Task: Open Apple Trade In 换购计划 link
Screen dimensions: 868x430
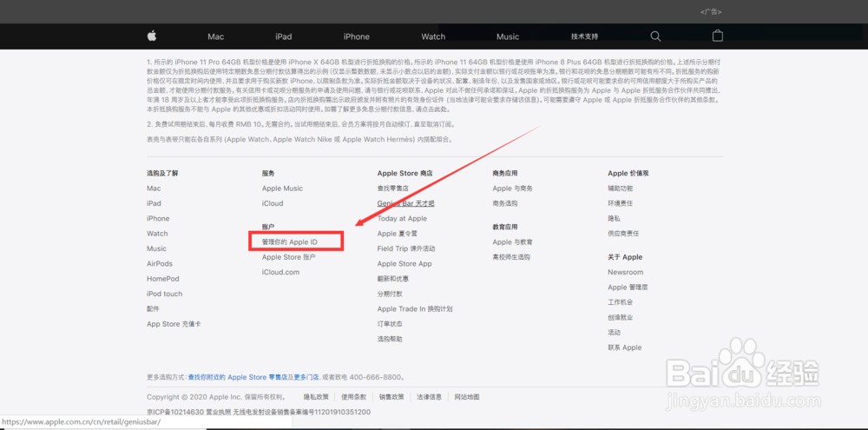Action: pos(415,308)
